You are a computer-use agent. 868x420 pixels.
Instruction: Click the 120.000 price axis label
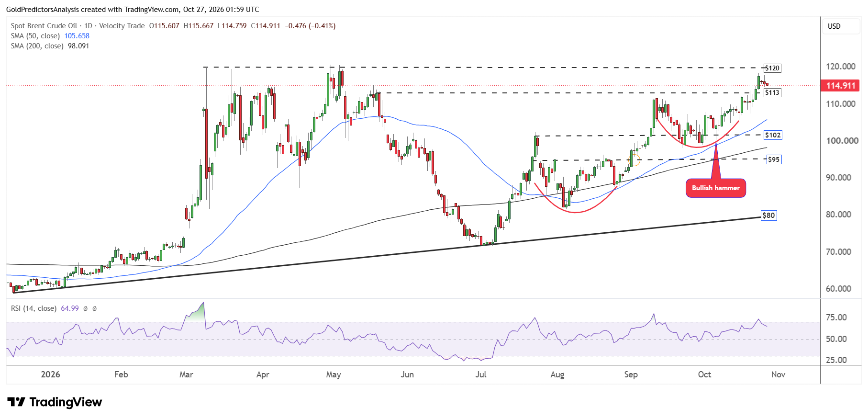coord(841,67)
